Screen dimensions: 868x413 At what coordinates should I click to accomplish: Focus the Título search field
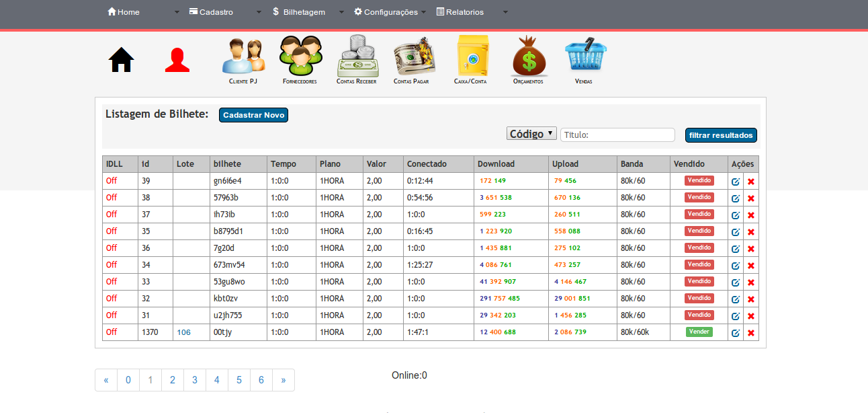click(x=617, y=135)
